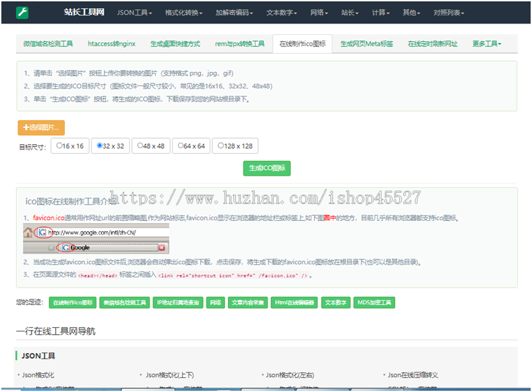Switch to the rem与px转换工具 tab

[239, 44]
